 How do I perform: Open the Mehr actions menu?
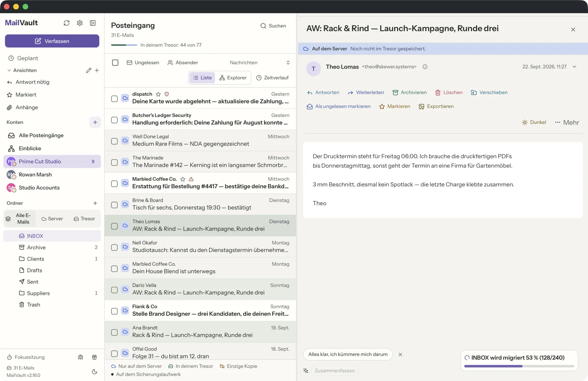(x=567, y=122)
